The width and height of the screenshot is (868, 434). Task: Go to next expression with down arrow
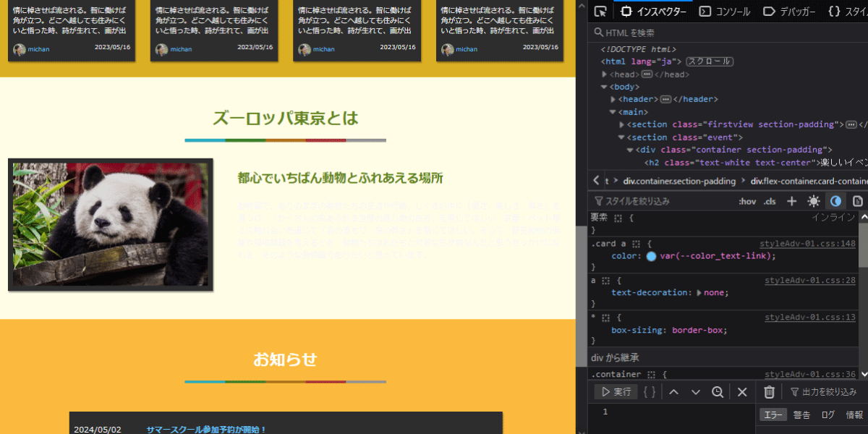696,391
